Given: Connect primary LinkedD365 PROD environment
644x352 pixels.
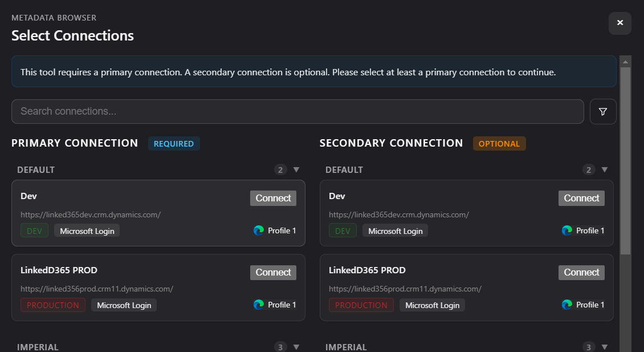Looking at the screenshot, I should pyautogui.click(x=273, y=272).
